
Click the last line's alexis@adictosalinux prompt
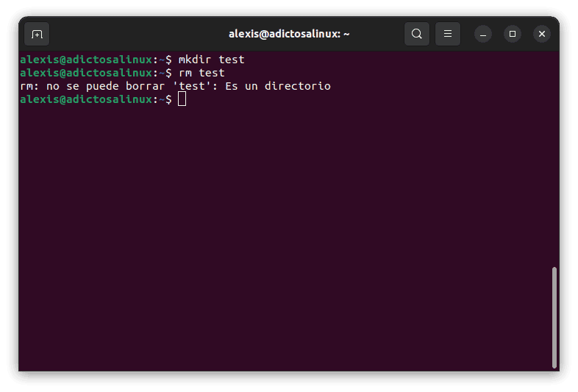click(x=86, y=99)
